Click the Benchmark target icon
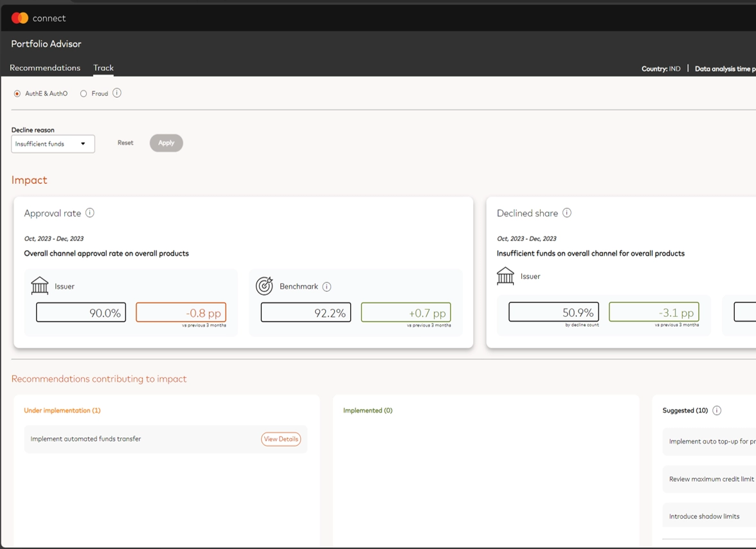Screen dimensions: 756x549 264,286
